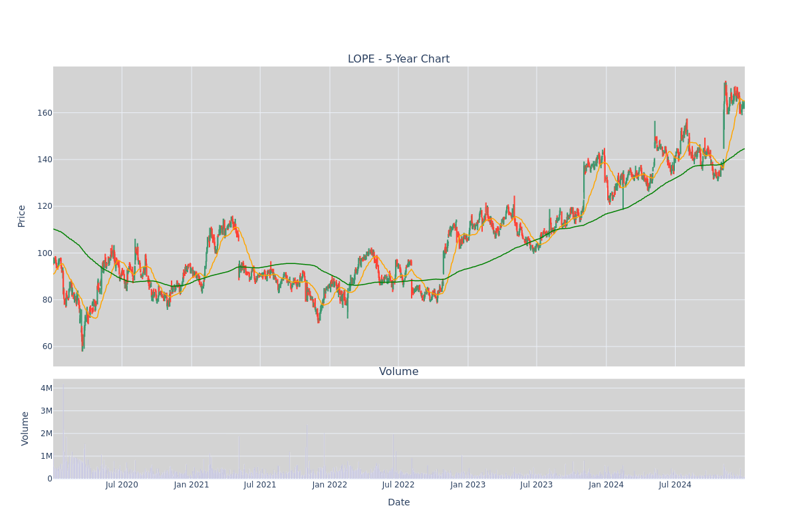Click the 'Date' x-axis label

coord(398,503)
